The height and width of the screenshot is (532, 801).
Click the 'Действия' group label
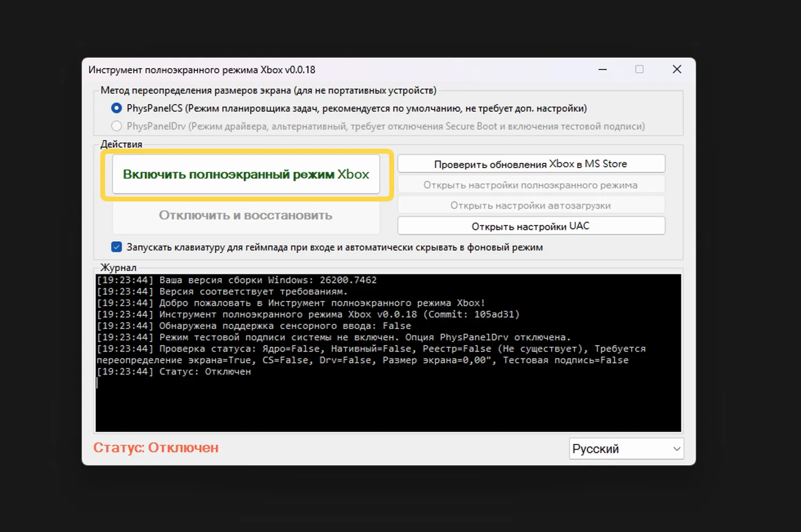pos(121,144)
